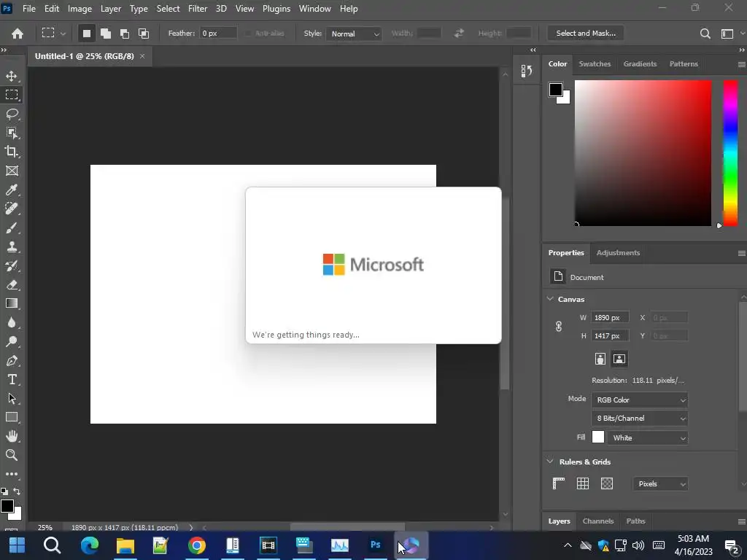The height and width of the screenshot is (560, 747).
Task: Select the Crop tool
Action: click(12, 152)
